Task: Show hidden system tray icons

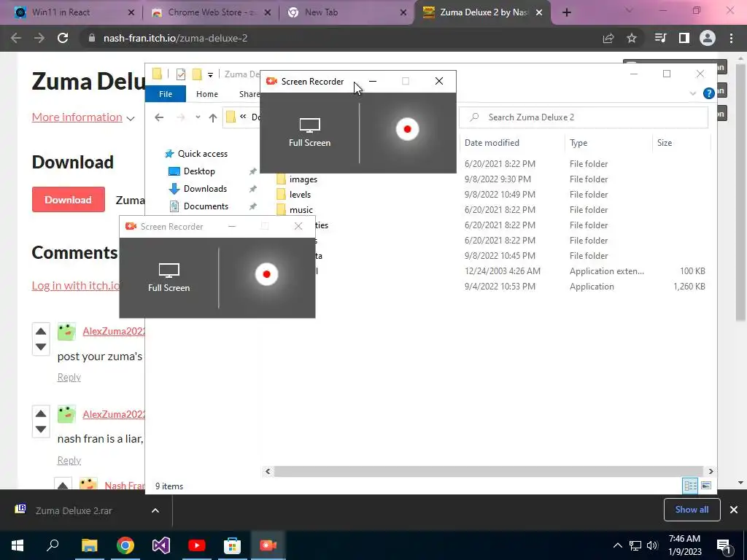Action: (617, 545)
